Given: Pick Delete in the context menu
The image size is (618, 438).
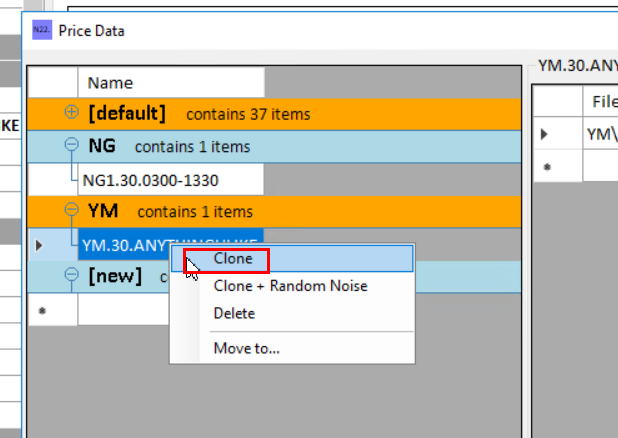Looking at the screenshot, I should [x=234, y=313].
